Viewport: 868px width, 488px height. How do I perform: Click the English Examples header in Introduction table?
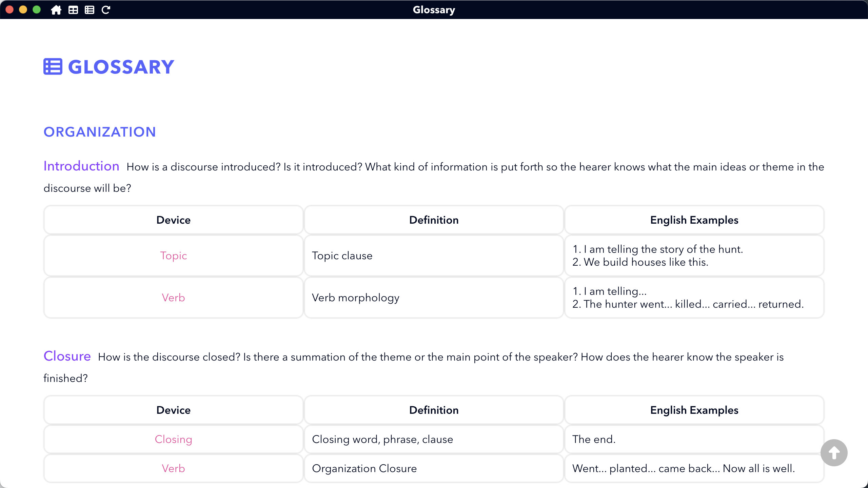694,220
